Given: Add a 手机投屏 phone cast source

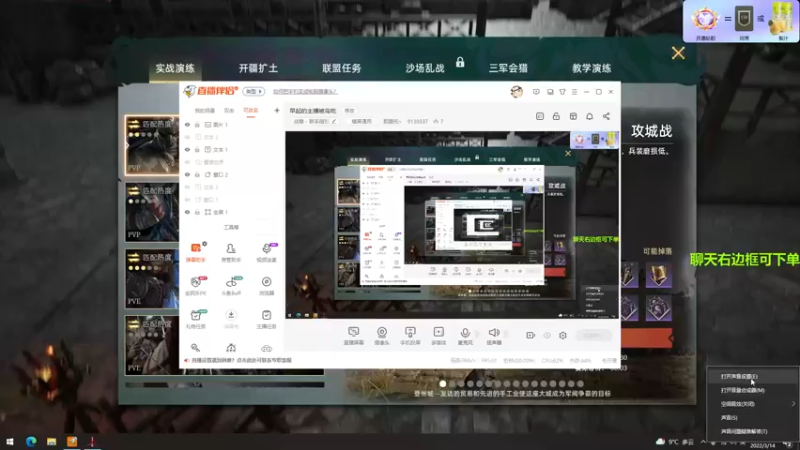Looking at the screenshot, I should click(x=410, y=336).
